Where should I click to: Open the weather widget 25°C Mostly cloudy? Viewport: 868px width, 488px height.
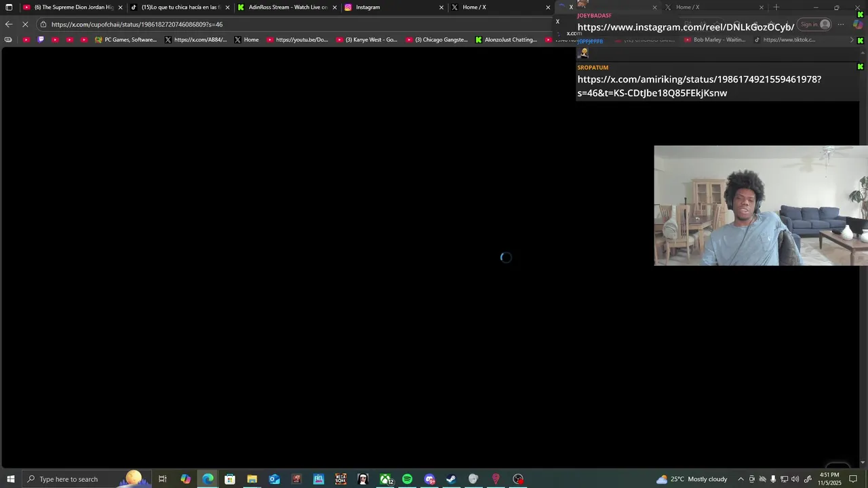tap(692, 479)
